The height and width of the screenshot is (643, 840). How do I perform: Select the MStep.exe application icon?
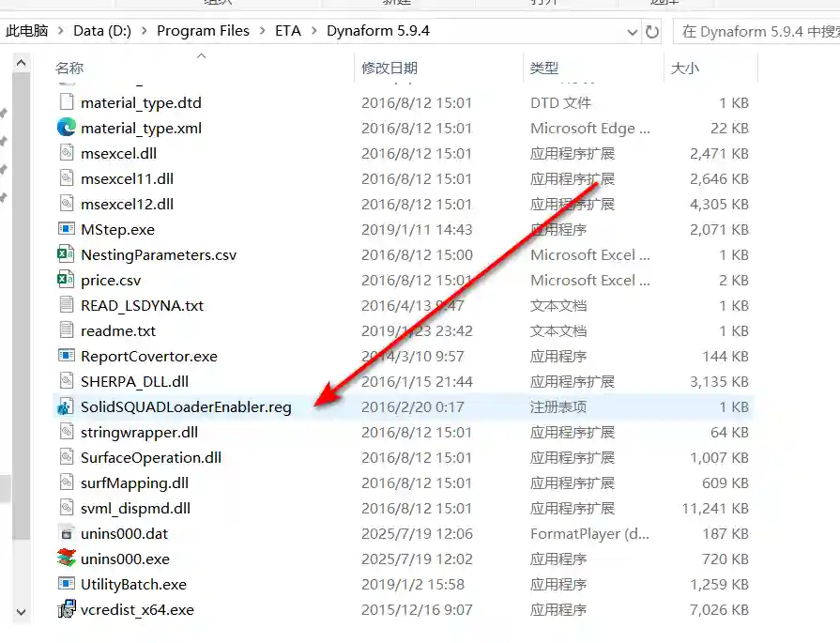(x=66, y=229)
